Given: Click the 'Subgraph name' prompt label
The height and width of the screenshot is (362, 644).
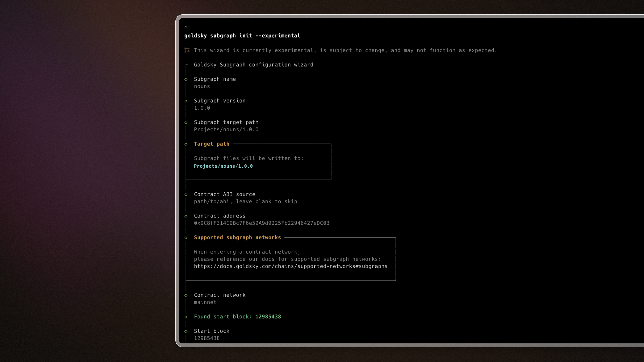Looking at the screenshot, I should (x=215, y=79).
